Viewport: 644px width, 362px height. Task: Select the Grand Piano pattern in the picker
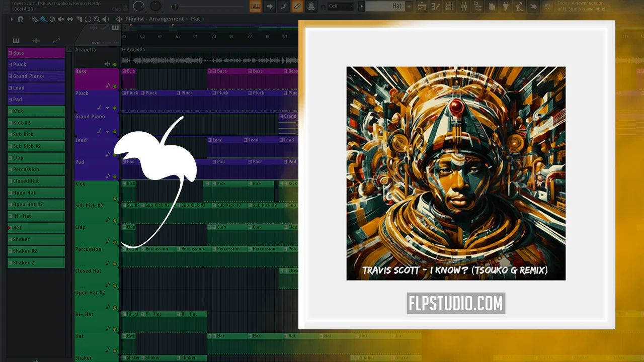coord(36,76)
